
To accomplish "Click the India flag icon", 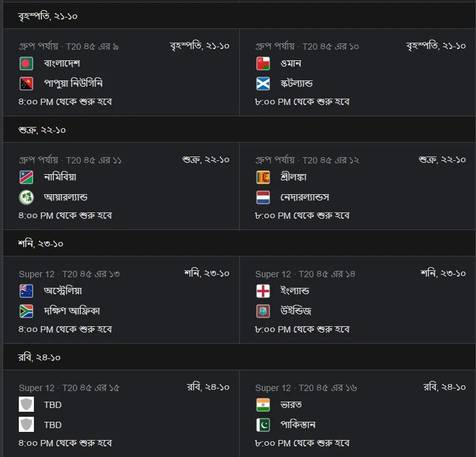I will [x=263, y=405].
